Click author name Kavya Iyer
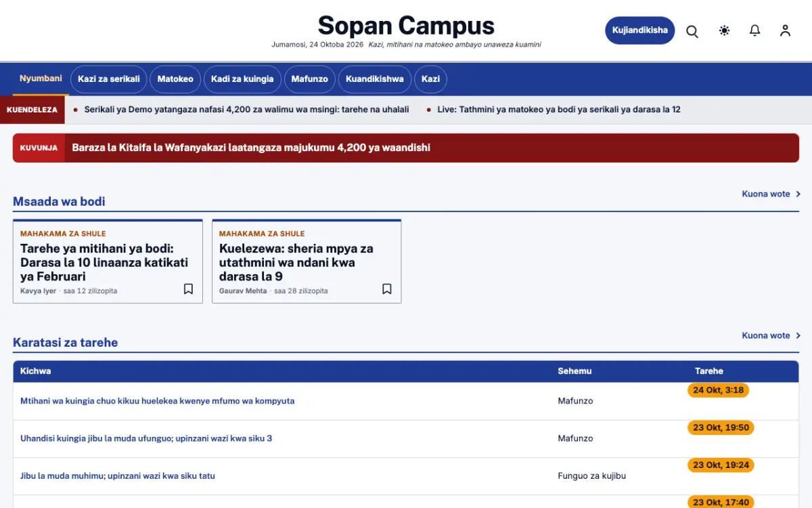This screenshot has width=812, height=508. [x=38, y=291]
